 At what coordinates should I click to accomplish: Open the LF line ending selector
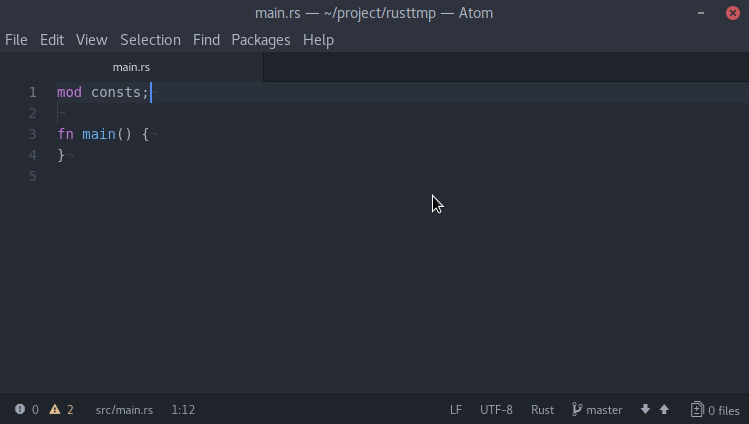coord(456,410)
